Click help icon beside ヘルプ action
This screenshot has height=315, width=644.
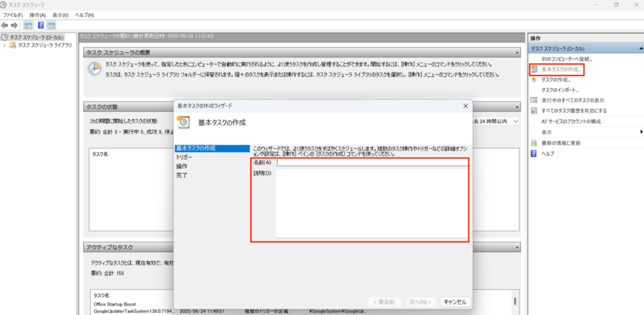point(534,153)
